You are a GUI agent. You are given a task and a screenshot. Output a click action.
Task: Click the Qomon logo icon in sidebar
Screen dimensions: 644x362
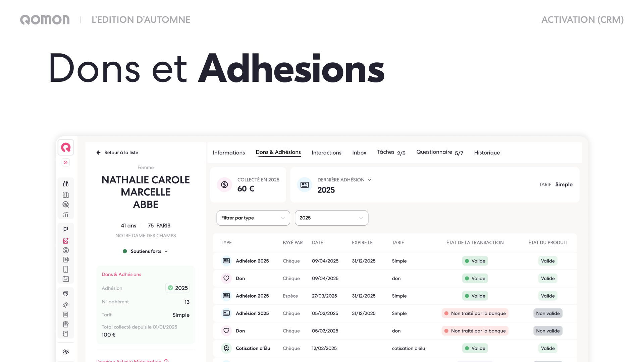coord(66,147)
